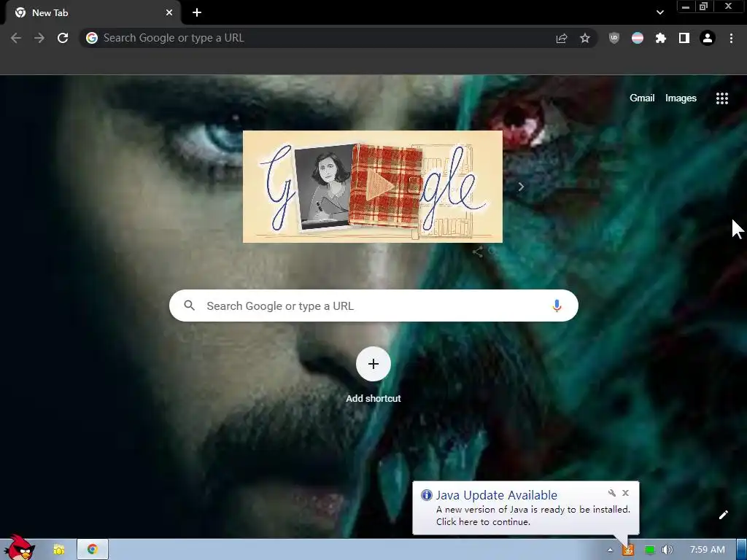The image size is (747, 560).
Task: Toggle the side panel icon
Action: pos(684,38)
